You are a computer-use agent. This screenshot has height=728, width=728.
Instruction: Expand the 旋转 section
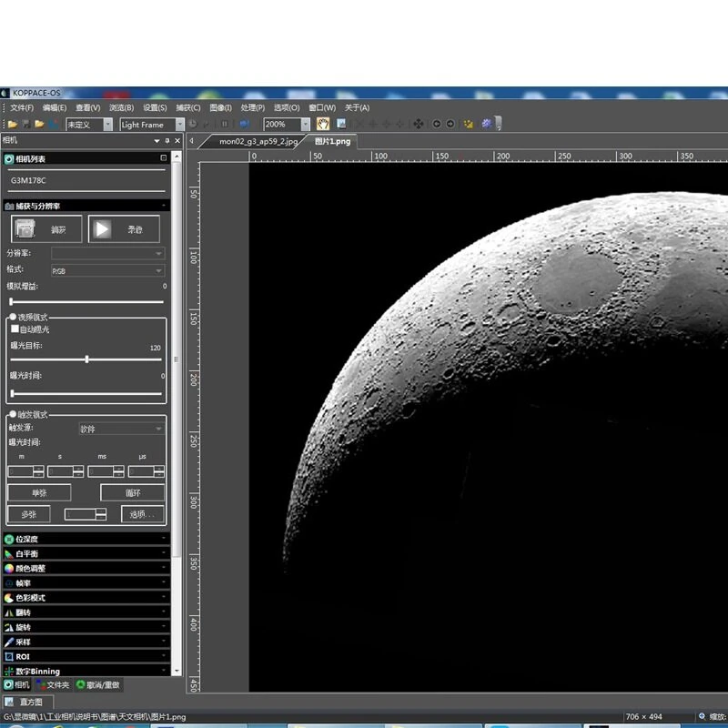pyautogui.click(x=86, y=627)
